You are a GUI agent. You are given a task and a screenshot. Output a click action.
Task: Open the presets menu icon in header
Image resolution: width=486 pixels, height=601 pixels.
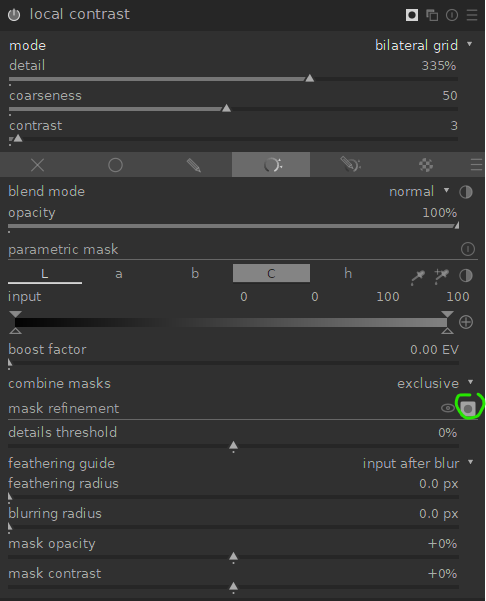pyautogui.click(x=472, y=15)
